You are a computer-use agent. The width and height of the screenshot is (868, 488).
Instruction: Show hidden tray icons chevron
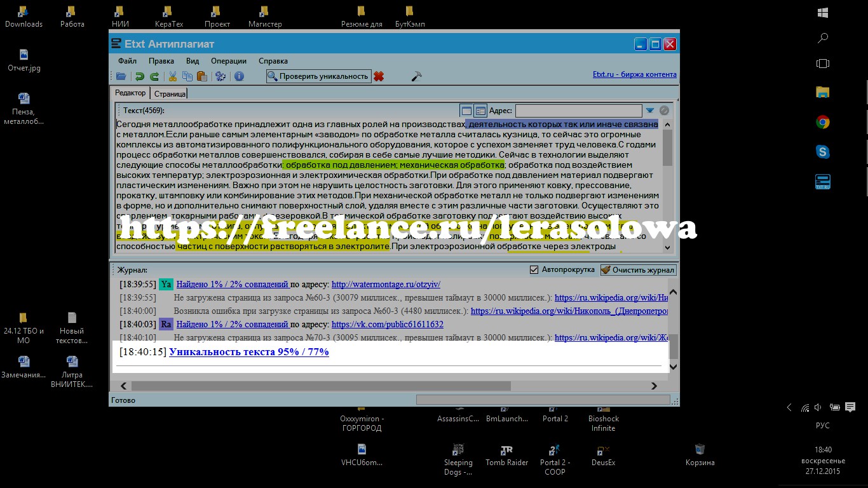pyautogui.click(x=789, y=408)
